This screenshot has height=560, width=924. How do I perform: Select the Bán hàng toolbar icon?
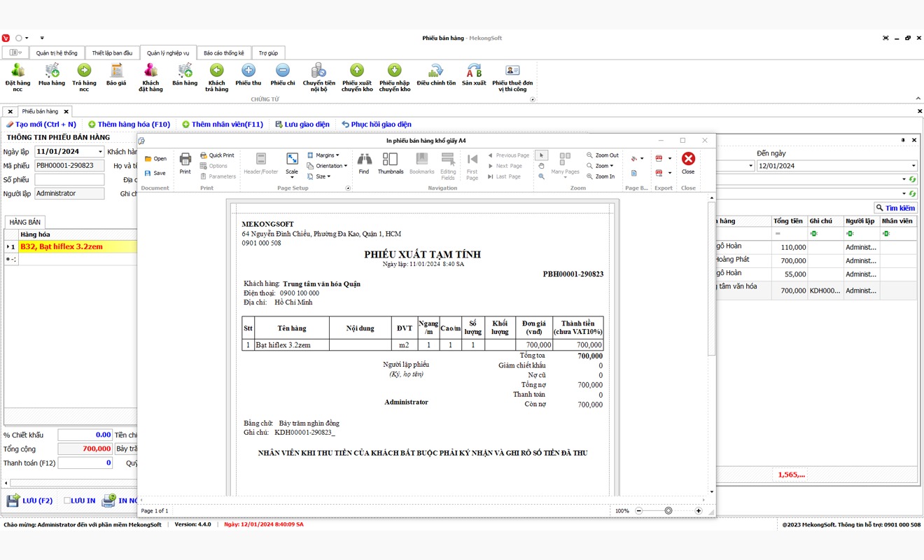184,77
